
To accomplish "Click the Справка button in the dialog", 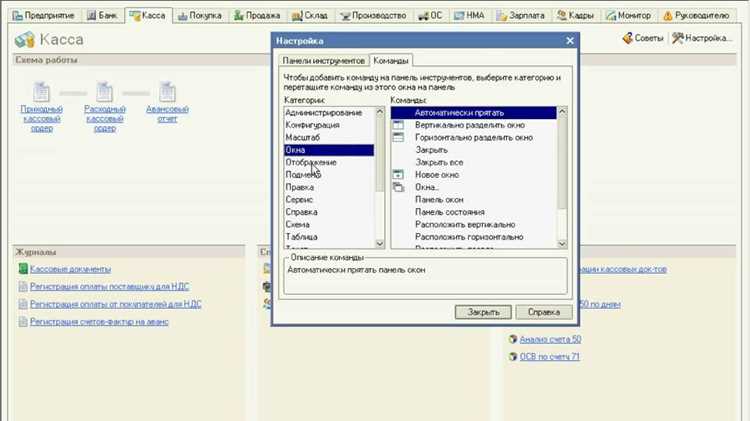I will [544, 312].
